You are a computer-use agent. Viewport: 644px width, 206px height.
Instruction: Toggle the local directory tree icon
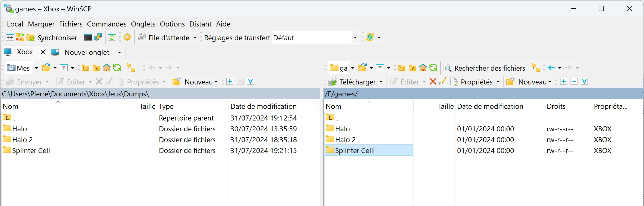coord(131,68)
